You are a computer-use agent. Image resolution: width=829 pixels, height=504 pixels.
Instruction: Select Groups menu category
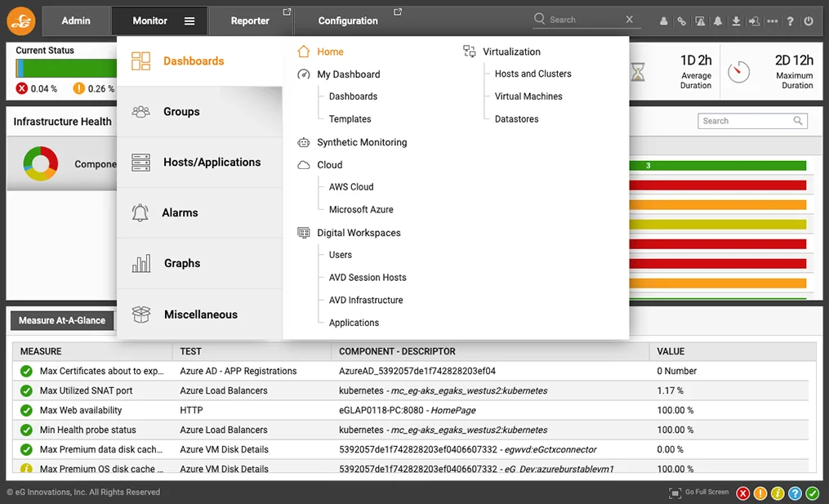coord(199,112)
